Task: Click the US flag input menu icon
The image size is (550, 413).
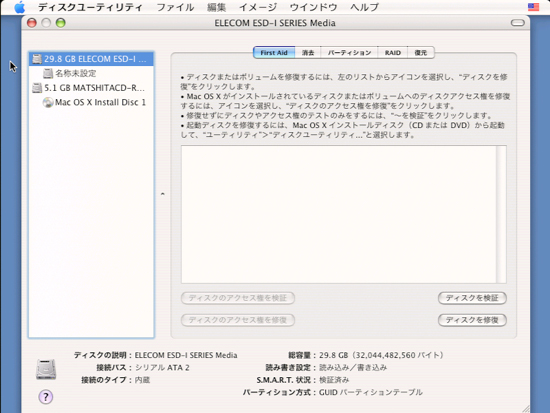Action: click(533, 7)
